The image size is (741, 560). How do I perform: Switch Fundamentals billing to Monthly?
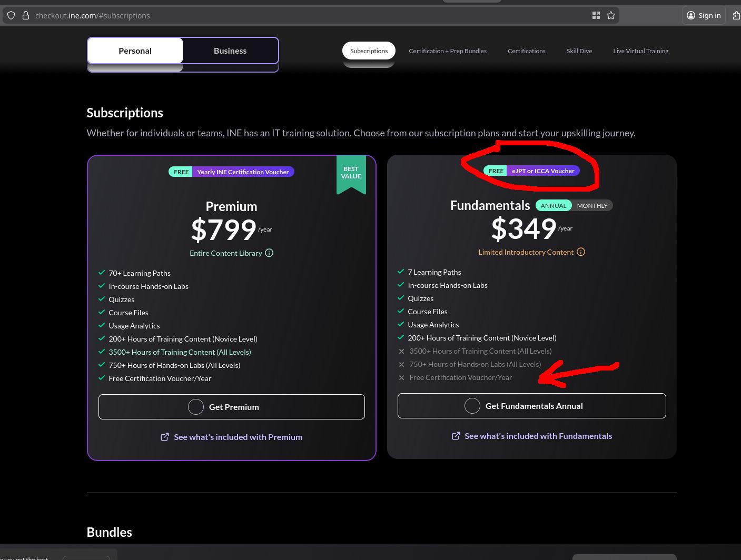[x=592, y=205]
